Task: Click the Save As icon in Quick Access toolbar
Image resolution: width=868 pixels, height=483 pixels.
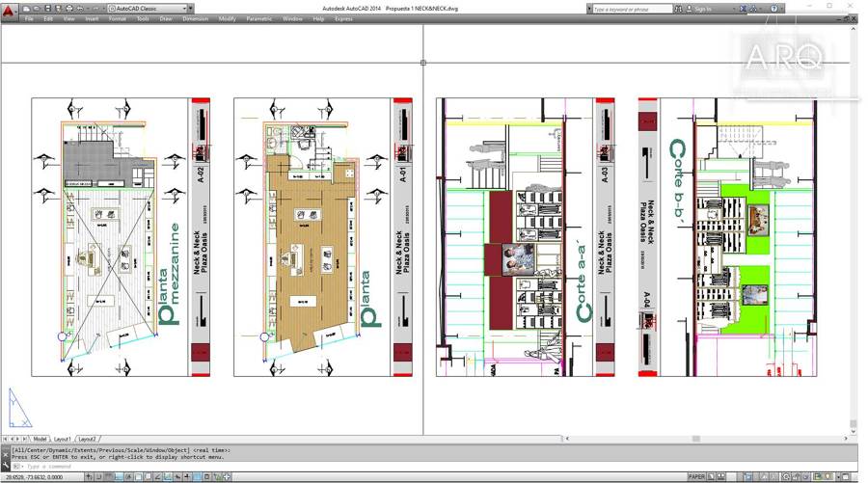Action: tap(59, 9)
